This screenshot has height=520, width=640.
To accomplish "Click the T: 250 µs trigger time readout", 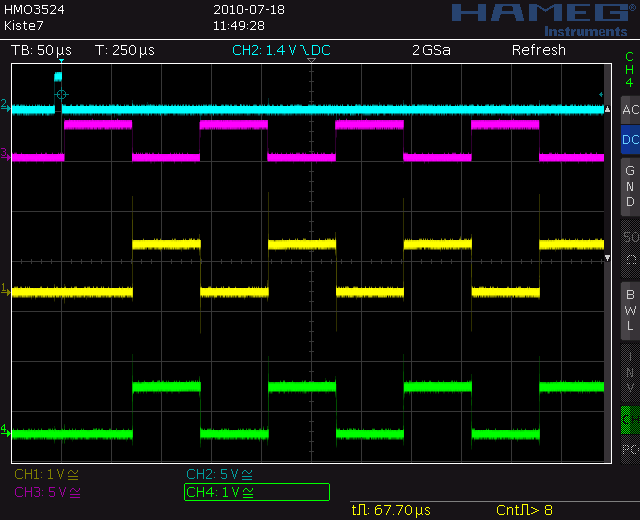I will 125,50.
